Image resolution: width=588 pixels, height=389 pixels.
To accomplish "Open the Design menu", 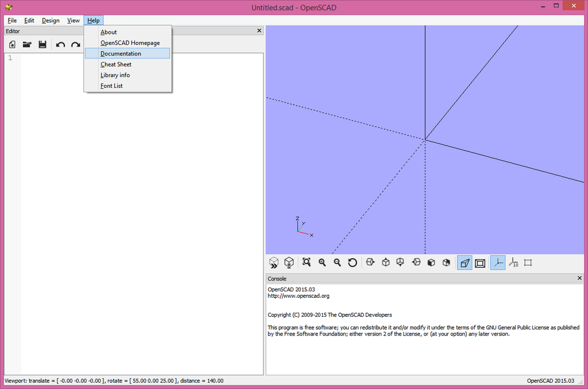I will (51, 20).
